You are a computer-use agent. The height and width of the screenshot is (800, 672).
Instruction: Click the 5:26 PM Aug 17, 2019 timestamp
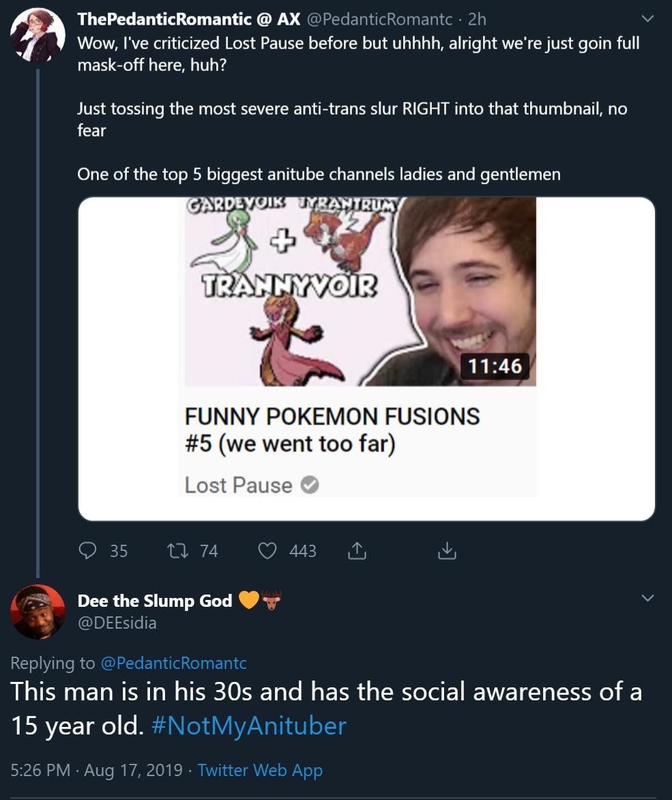[96, 771]
